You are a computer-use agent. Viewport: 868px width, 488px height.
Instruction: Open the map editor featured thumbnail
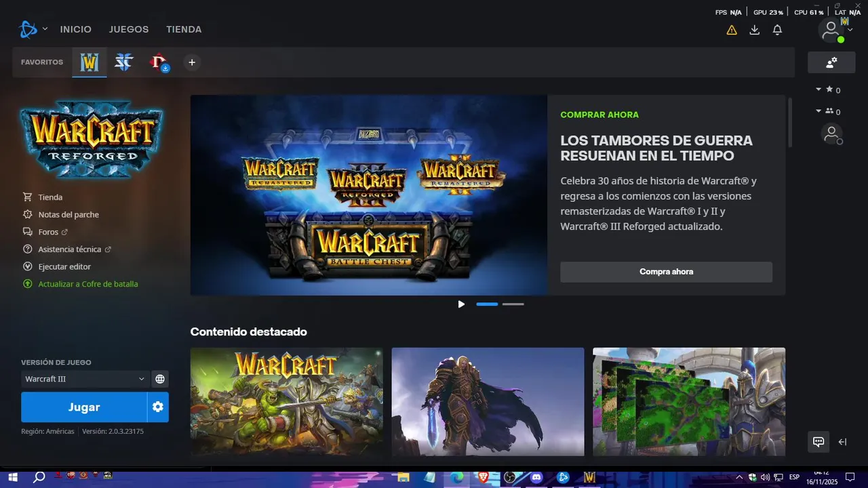(x=689, y=402)
